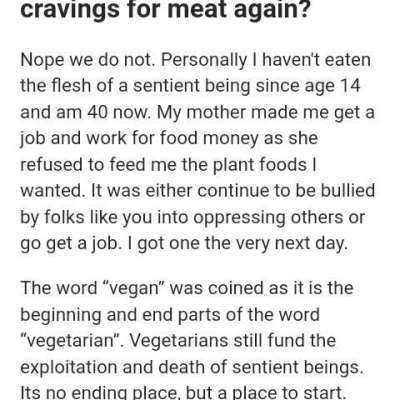Click the word 'wanted.' starting the line

pyautogui.click(x=51, y=191)
